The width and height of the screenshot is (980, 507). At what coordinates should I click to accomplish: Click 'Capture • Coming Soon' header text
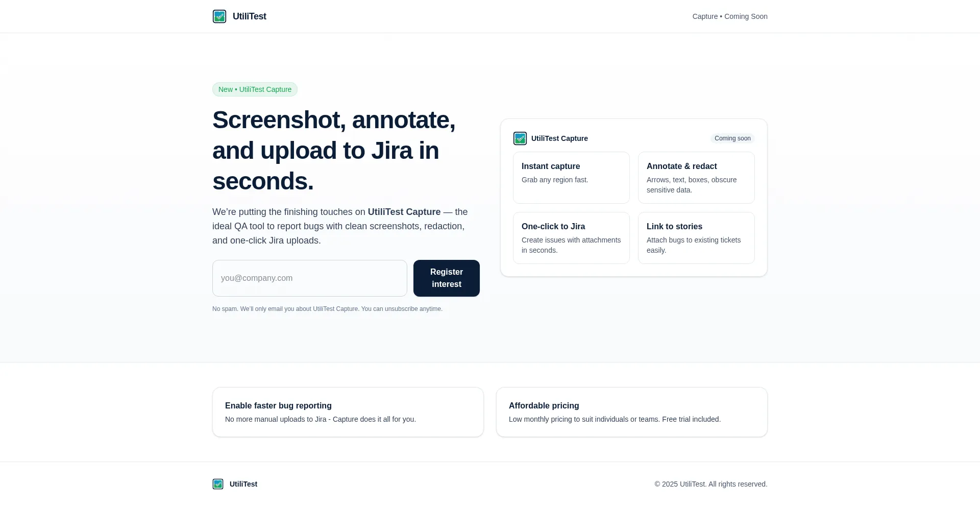729,16
